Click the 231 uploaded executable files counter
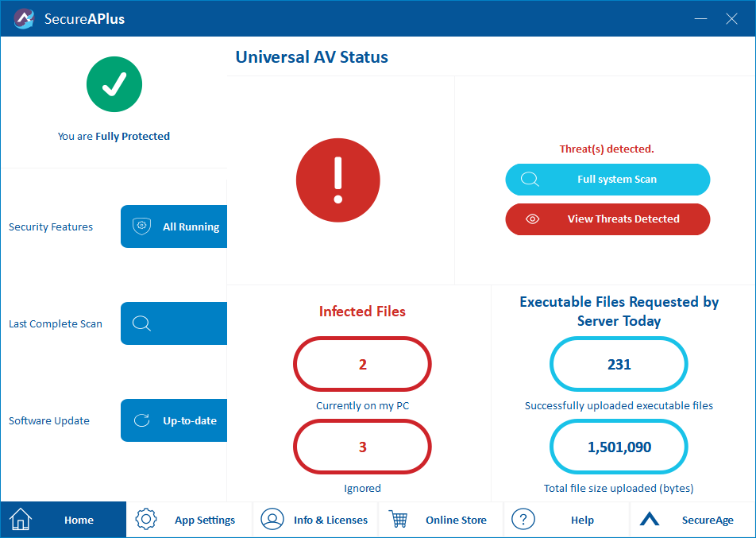Viewport: 756px width, 538px height. click(619, 365)
